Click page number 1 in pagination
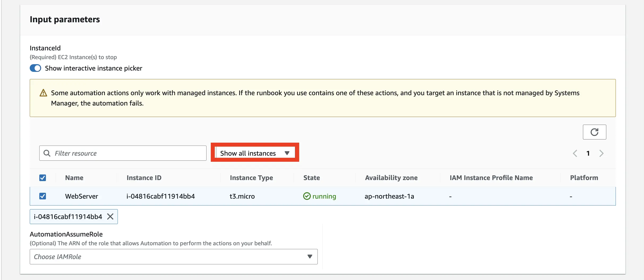Screen dimensions: 644x280 tap(588, 153)
